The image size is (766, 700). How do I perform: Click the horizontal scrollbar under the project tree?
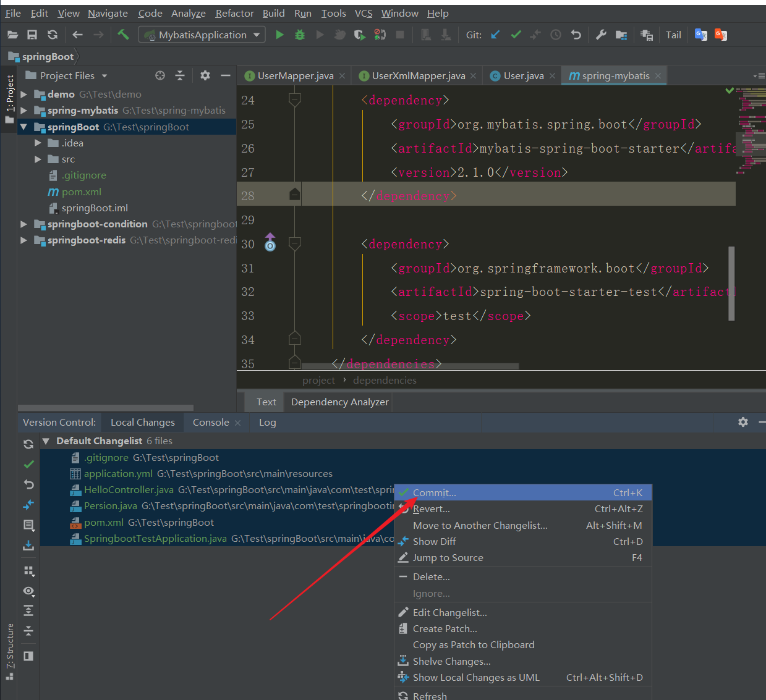[x=105, y=407]
